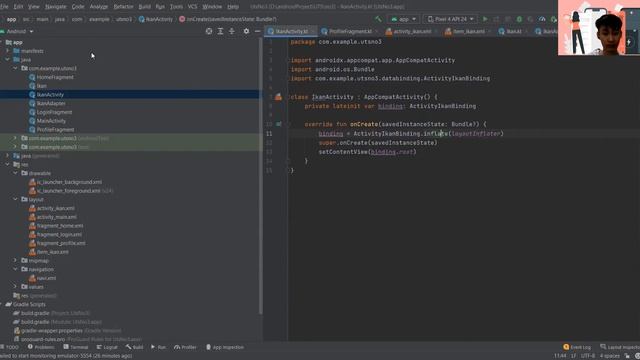This screenshot has height=360, width=640.
Task: Switch to the Ikan.kt editor tab
Action: [513, 31]
